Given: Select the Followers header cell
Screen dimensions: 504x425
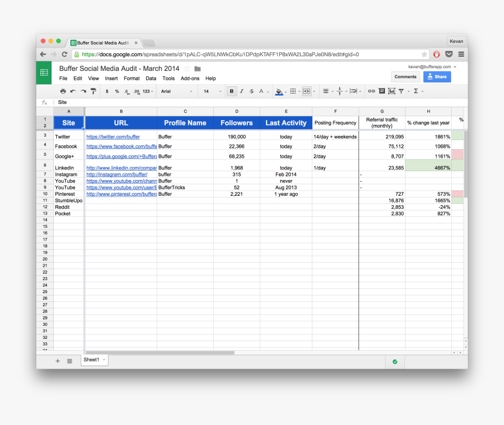Looking at the screenshot, I should (x=237, y=123).
